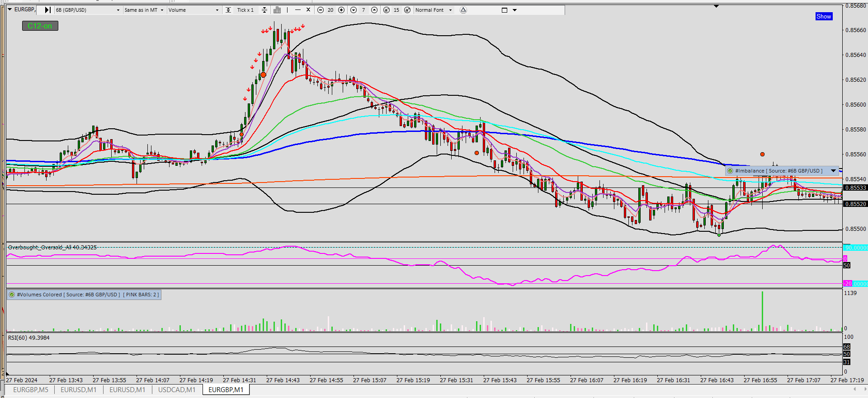This screenshot has width=868, height=398.
Task: Click the #Volumes Colored indicator label
Action: (88, 295)
